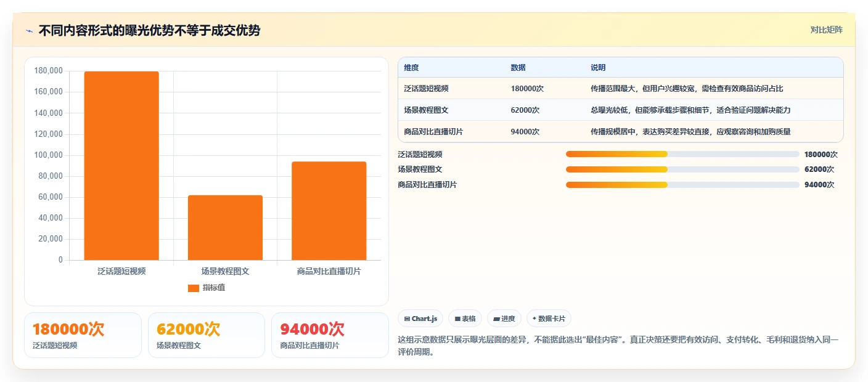Click the 商品对比直播切片 cell in the table
Viewport: 868px width, 382px height.
(x=433, y=131)
